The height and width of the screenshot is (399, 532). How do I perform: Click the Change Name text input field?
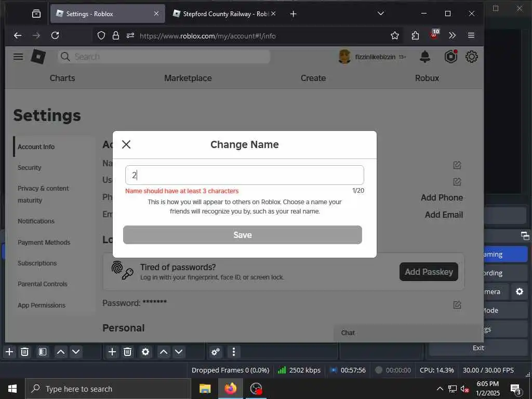pyautogui.click(x=244, y=175)
